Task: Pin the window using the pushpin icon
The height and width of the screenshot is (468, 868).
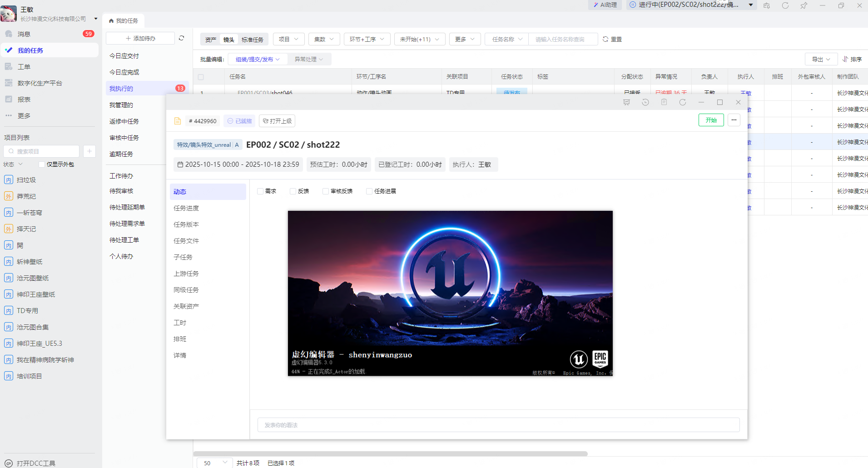Action: (804, 5)
